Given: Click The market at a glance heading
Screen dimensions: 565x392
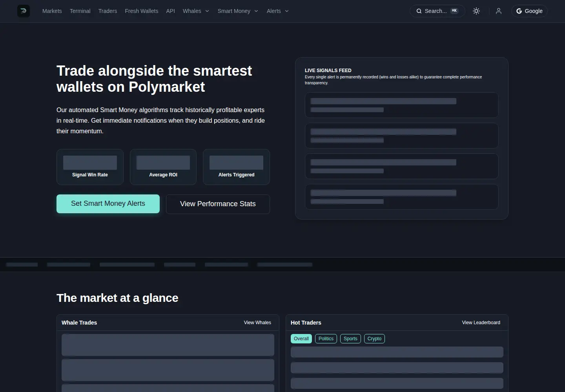Looking at the screenshot, I should pyautogui.click(x=117, y=298).
